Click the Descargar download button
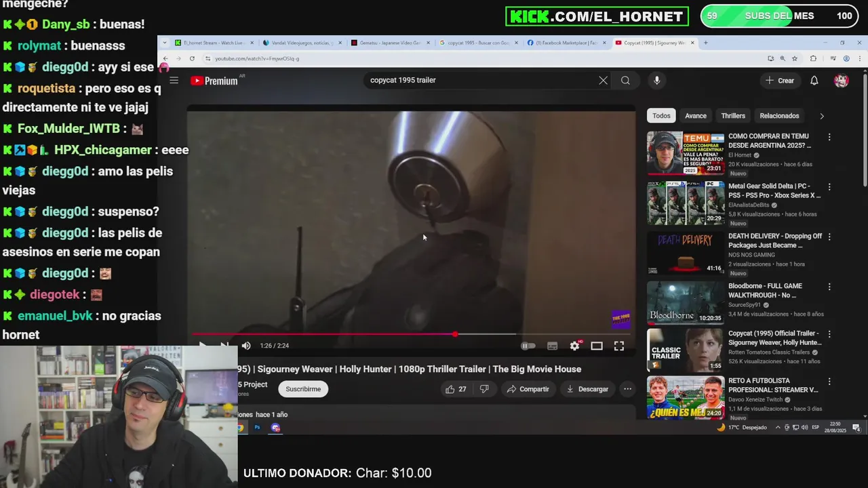Viewport: 868px width, 488px height. [587, 389]
